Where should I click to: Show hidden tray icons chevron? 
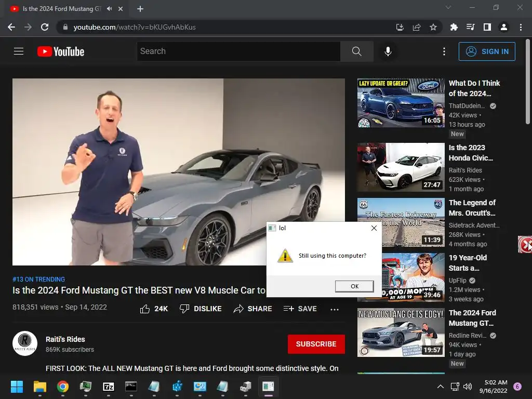click(x=441, y=387)
